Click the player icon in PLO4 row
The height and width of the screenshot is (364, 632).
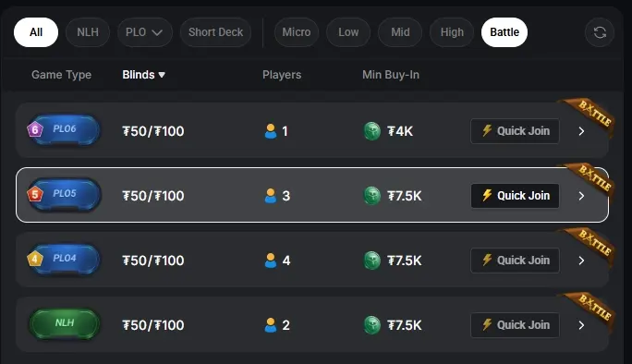click(271, 261)
